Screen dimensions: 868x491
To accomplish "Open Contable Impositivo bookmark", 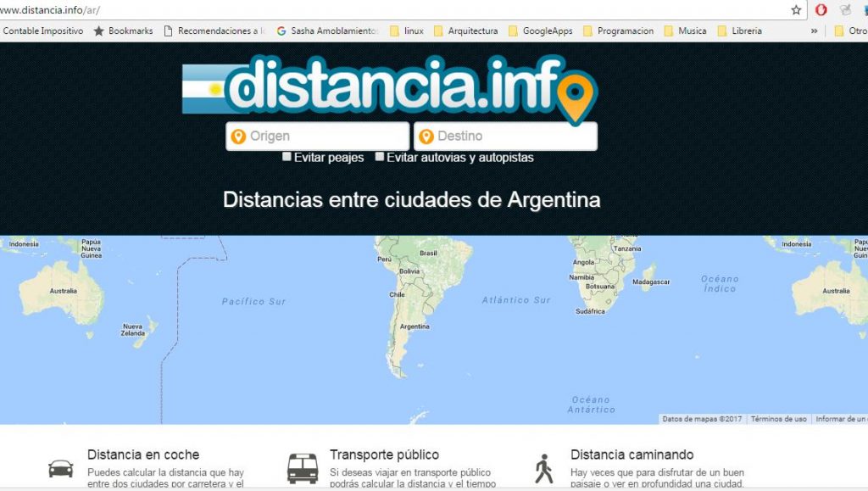I will [x=42, y=31].
